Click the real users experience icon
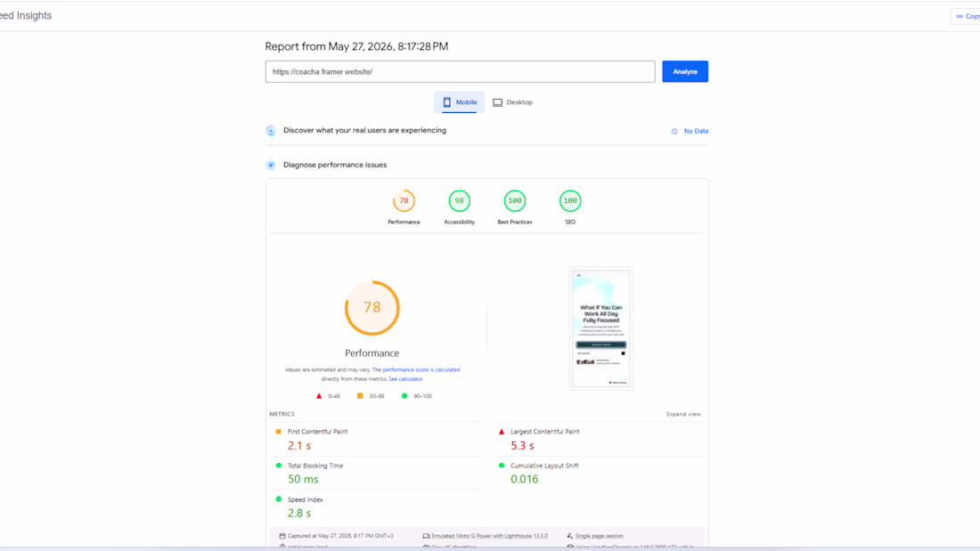980x551 pixels. coord(271,131)
